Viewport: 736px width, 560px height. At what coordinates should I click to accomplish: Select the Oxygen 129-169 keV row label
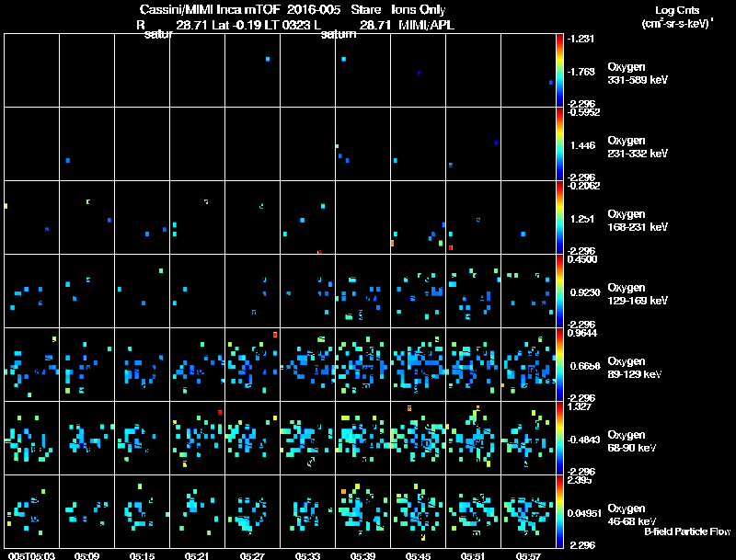tap(638, 294)
